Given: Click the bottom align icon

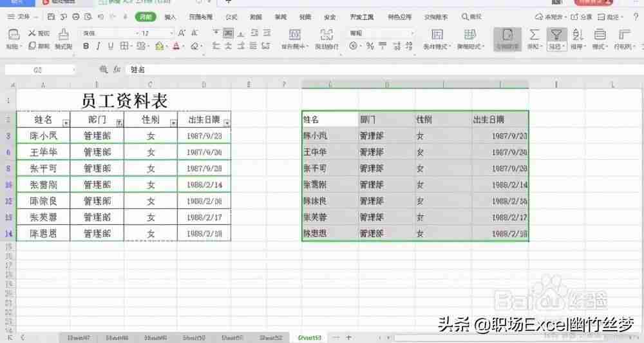Looking at the screenshot, I should pos(241,33).
